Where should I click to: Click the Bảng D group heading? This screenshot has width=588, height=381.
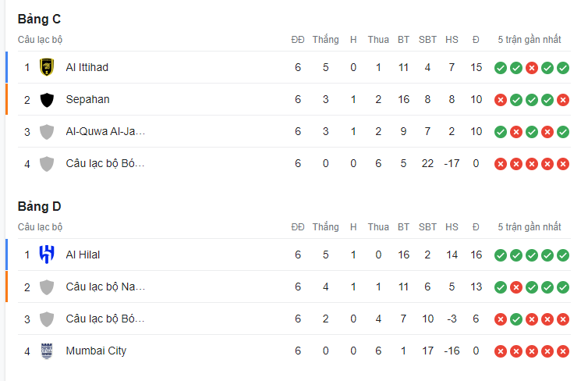pos(39,206)
